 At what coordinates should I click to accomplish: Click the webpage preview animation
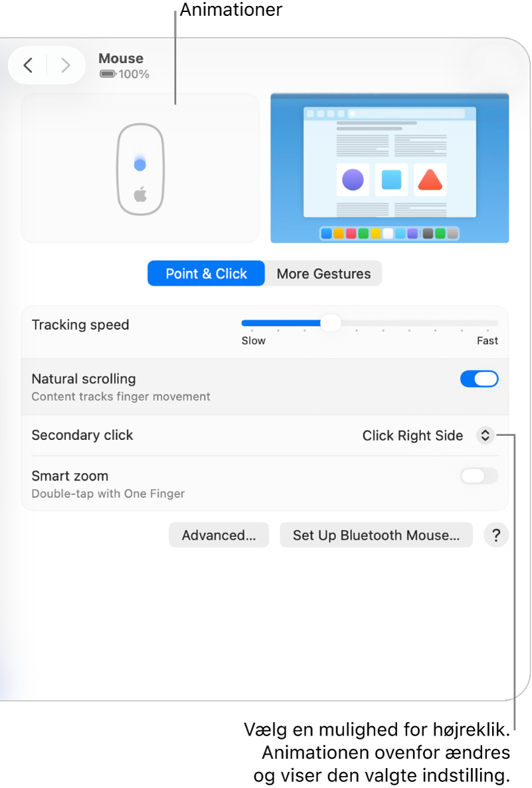click(x=390, y=168)
